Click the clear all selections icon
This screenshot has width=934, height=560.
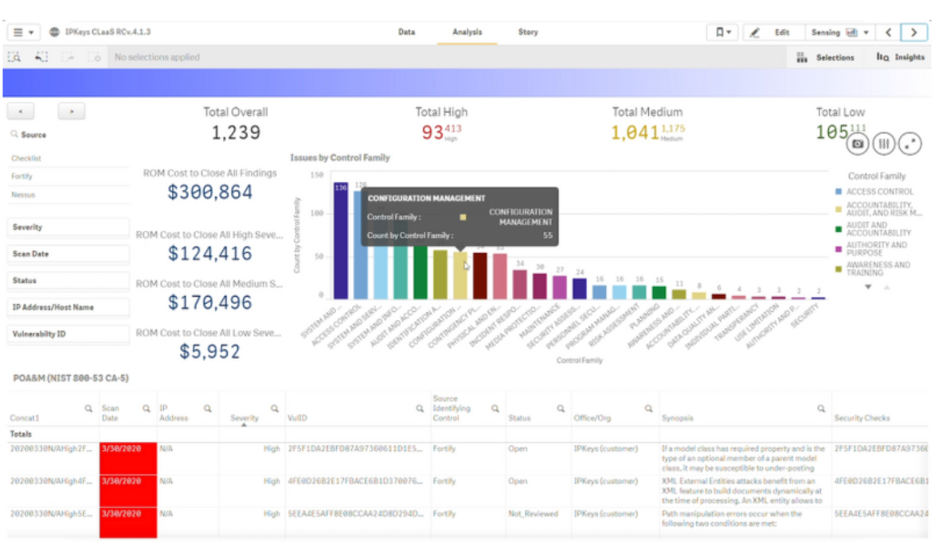[x=95, y=57]
